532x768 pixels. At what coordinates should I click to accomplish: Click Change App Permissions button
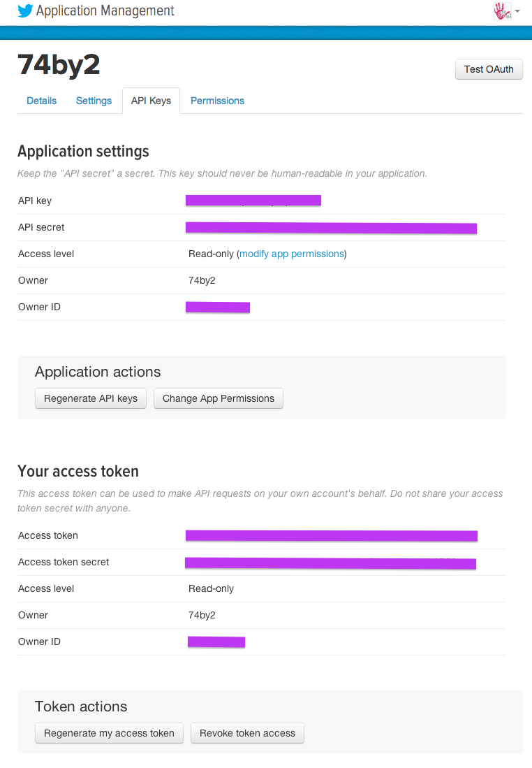(x=219, y=398)
